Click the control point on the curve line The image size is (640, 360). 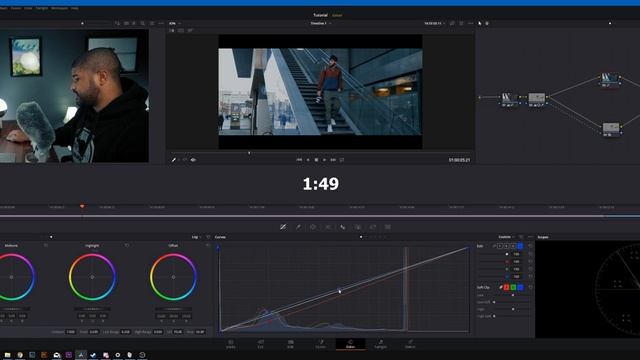click(x=339, y=290)
